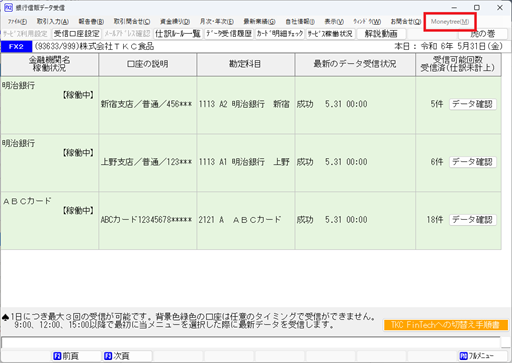The width and height of the screenshot is (512, 363).
Task: Click the F10 key icon on フルメニュー
Action: (x=464, y=356)
